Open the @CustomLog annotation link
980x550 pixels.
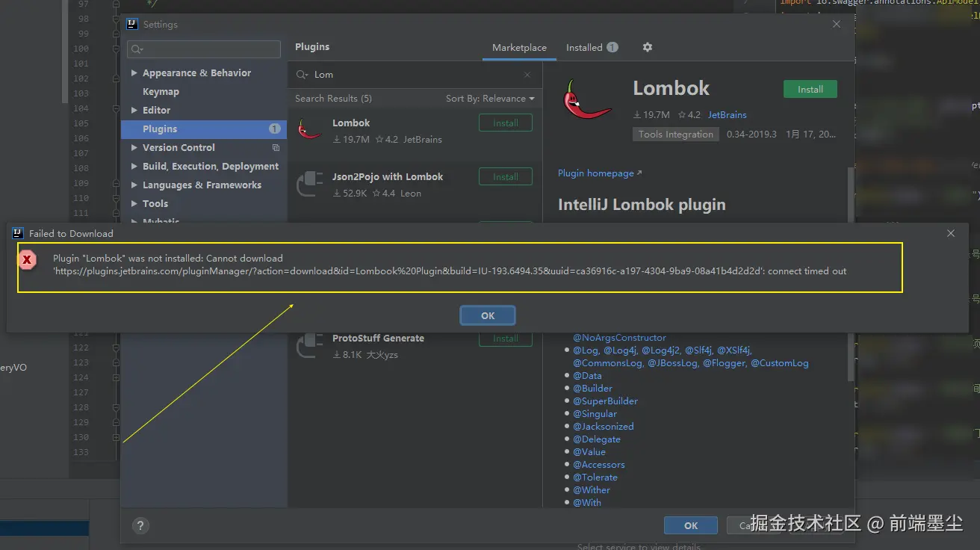coord(780,363)
